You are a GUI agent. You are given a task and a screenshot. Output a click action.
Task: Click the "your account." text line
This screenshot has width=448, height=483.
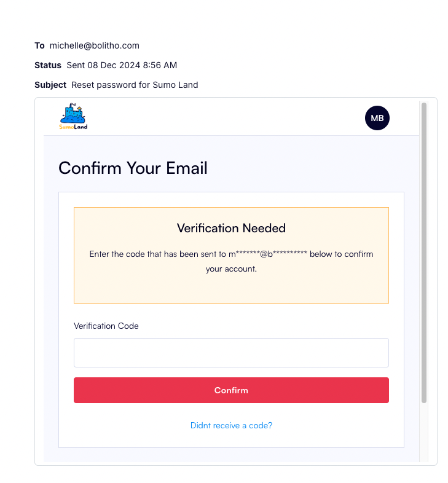(231, 269)
